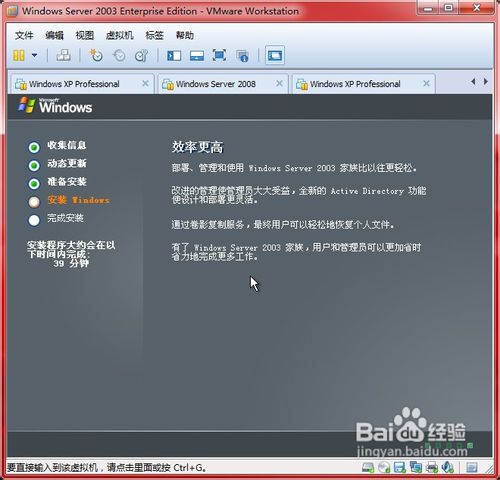Viewport: 500px width, 480px height.
Task: Click the 动态更新 setup step
Action: 67,163
